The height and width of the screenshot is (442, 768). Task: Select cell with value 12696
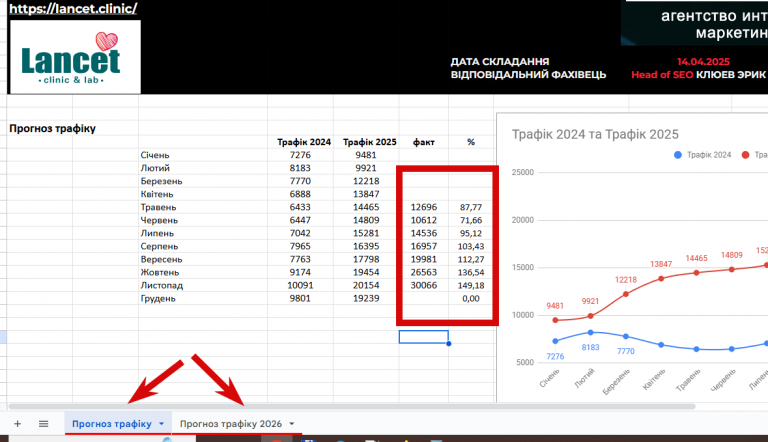click(x=424, y=207)
